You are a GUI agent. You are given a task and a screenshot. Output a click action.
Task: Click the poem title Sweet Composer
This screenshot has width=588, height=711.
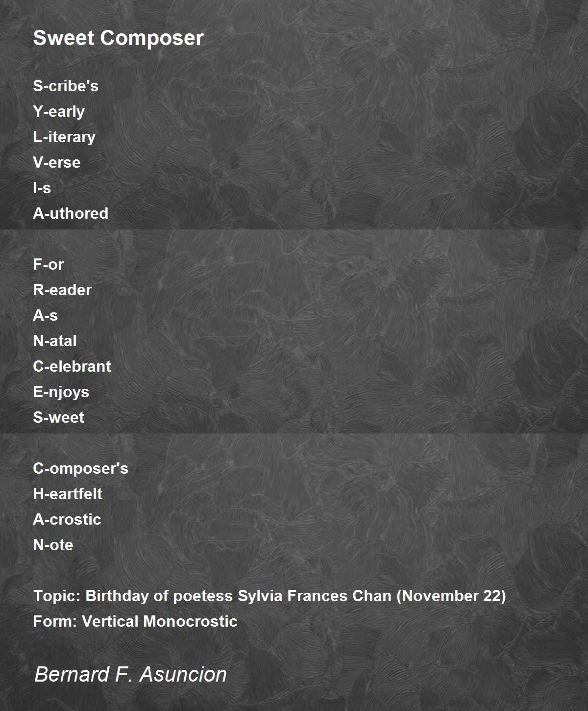click(118, 38)
